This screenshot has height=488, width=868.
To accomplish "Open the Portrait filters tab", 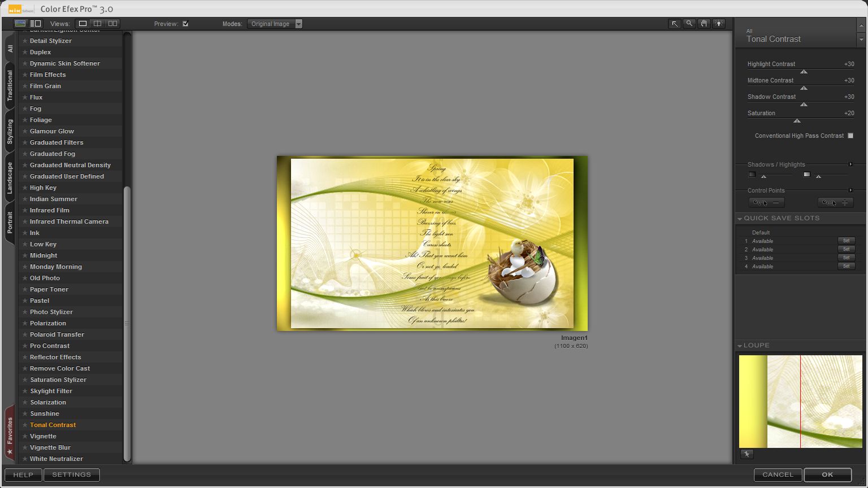I will pos(10,223).
